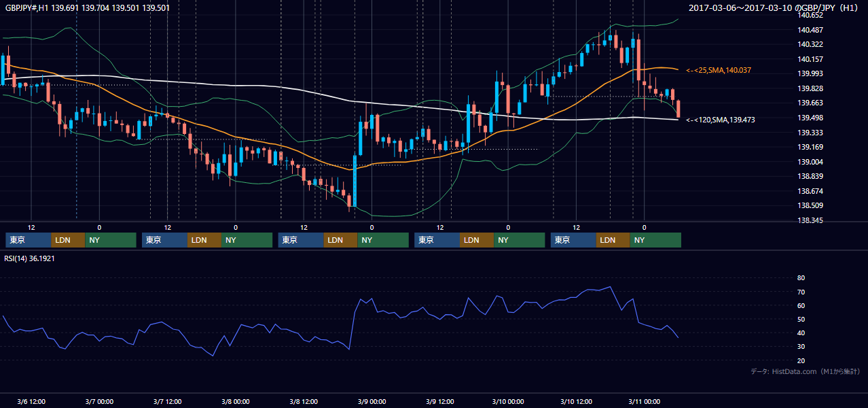This screenshot has height=408, width=868.
Task: Select the 東京 session block above 3/6 12:00
Action: point(29,240)
